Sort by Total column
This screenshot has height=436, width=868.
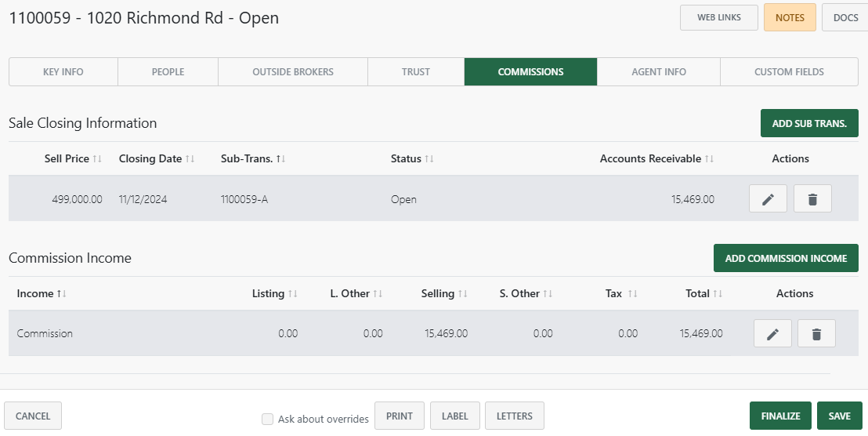click(x=703, y=293)
